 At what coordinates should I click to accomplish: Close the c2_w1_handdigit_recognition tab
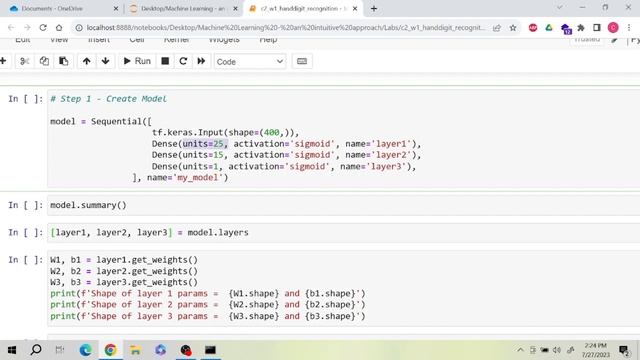[355, 9]
